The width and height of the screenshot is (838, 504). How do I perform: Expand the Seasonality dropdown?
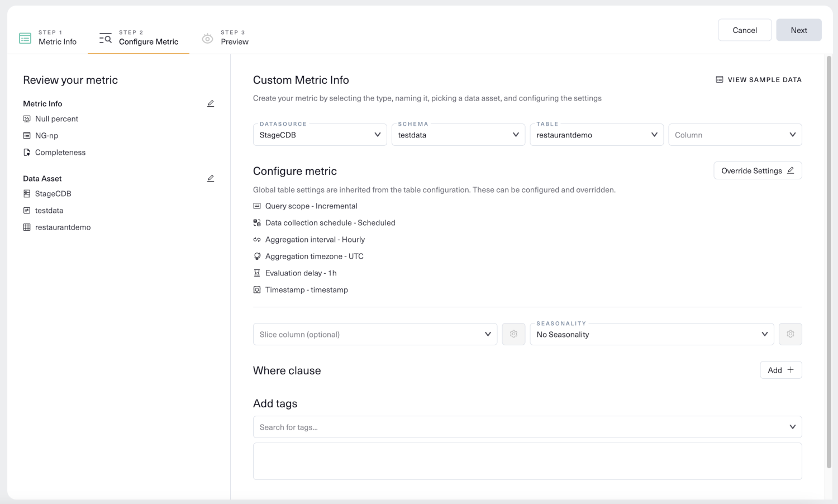[651, 335]
